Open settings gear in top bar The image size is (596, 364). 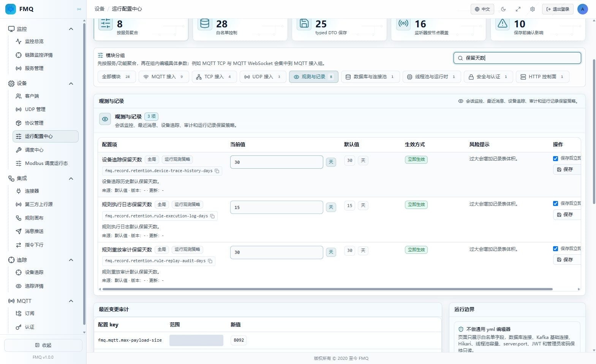(533, 9)
